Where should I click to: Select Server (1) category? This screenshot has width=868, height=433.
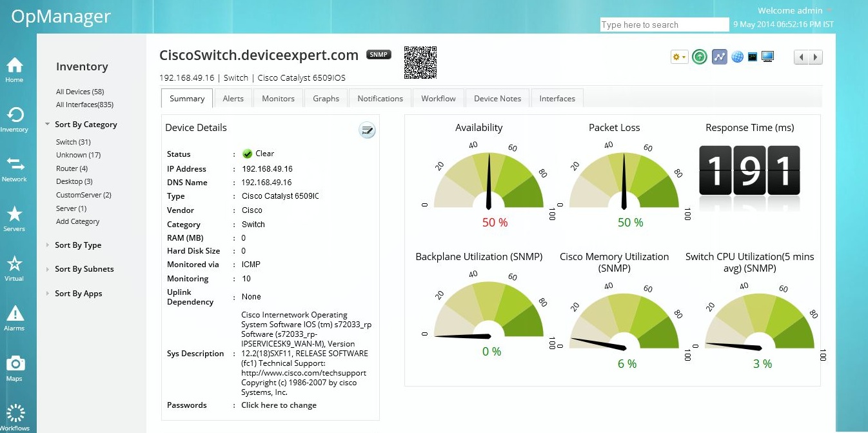71,208
